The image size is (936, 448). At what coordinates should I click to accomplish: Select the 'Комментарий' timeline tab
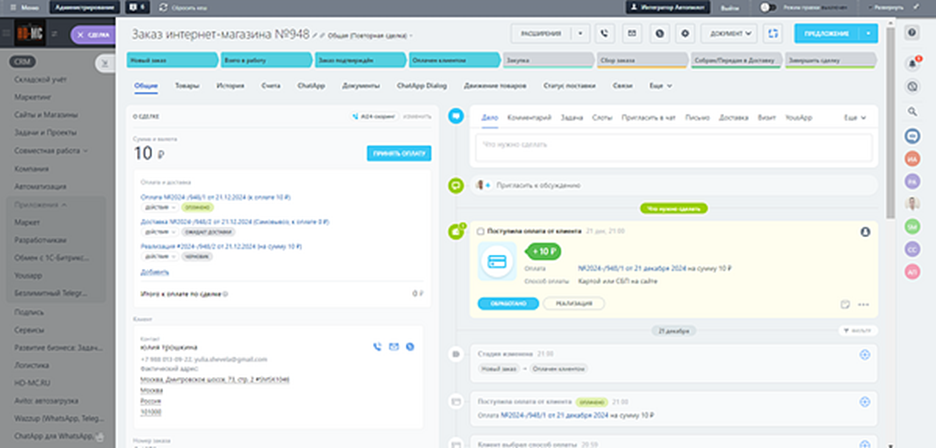tap(530, 117)
